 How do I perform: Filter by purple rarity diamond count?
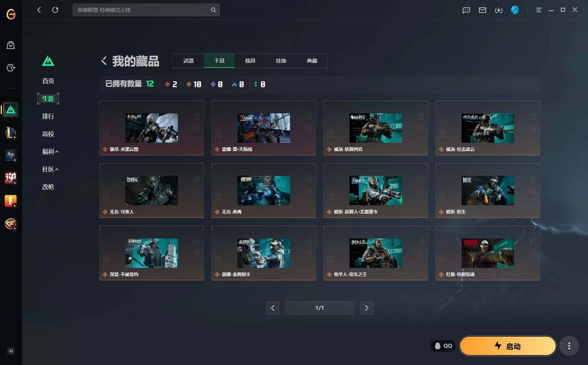pyautogui.click(x=216, y=84)
